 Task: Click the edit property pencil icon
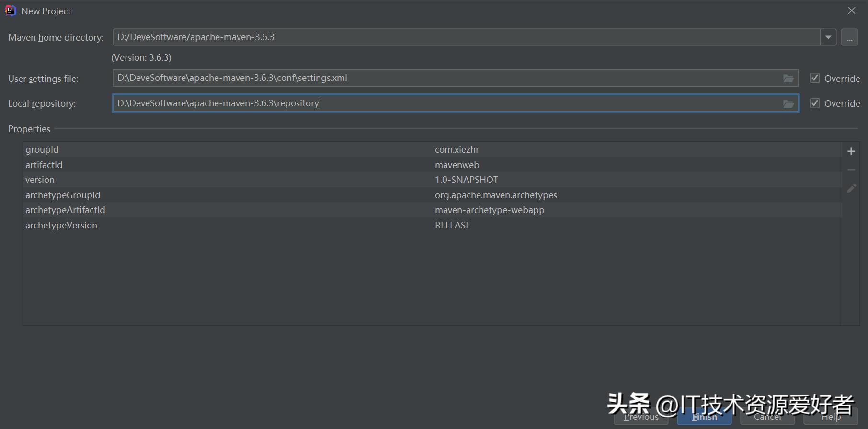point(851,189)
